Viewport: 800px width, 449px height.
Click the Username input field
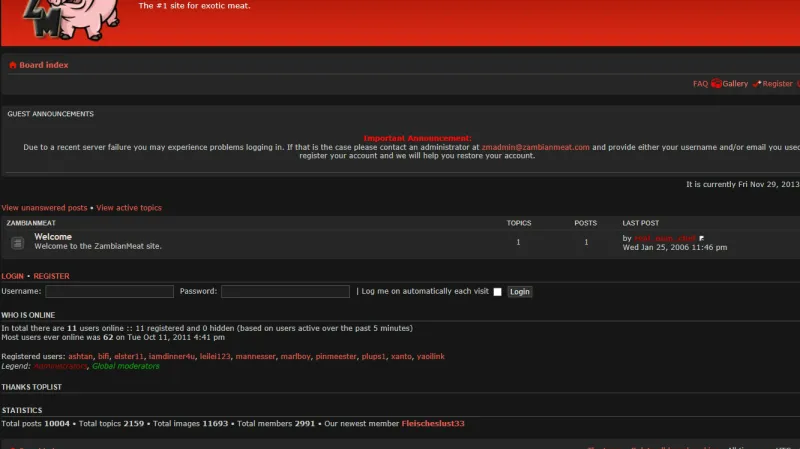(109, 292)
